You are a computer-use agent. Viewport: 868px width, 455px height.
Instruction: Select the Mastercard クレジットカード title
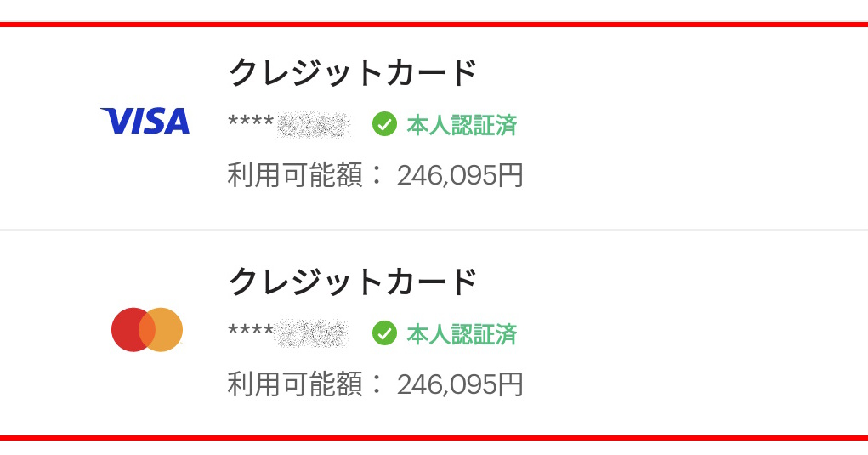tap(353, 282)
